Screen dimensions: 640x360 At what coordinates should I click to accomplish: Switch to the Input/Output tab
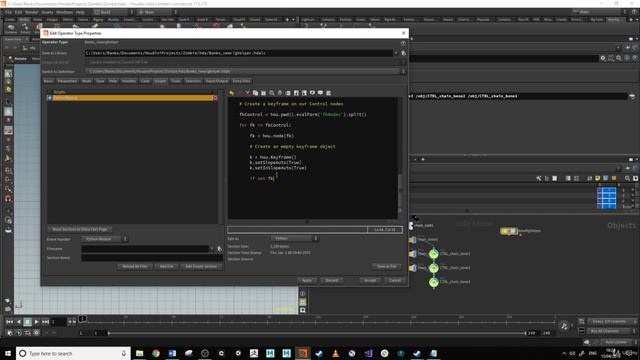pos(217,81)
